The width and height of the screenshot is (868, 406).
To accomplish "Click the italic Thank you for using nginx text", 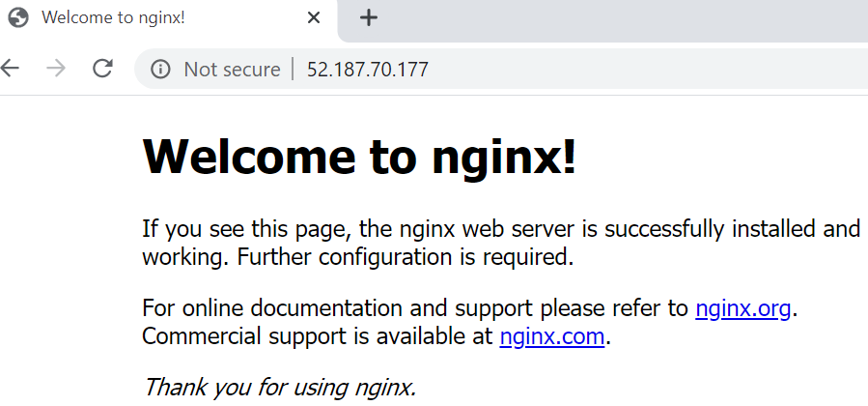I will pos(279,388).
